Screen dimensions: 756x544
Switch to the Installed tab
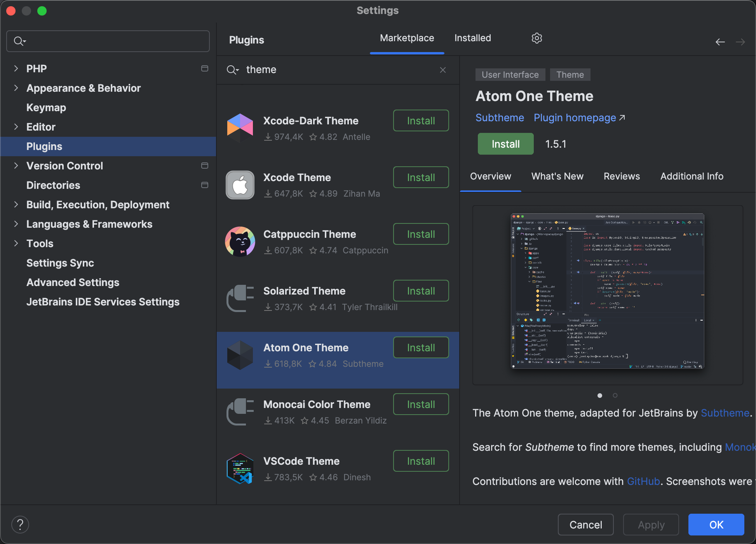(472, 38)
